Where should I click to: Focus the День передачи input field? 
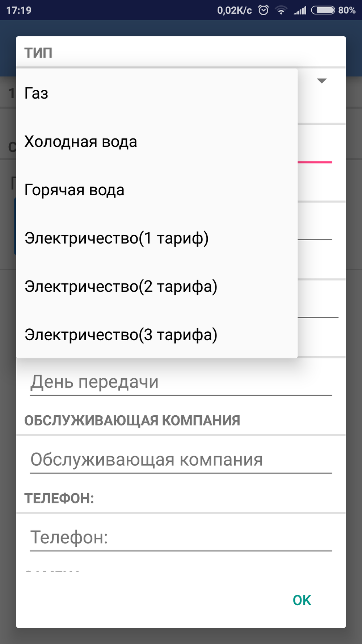181,382
